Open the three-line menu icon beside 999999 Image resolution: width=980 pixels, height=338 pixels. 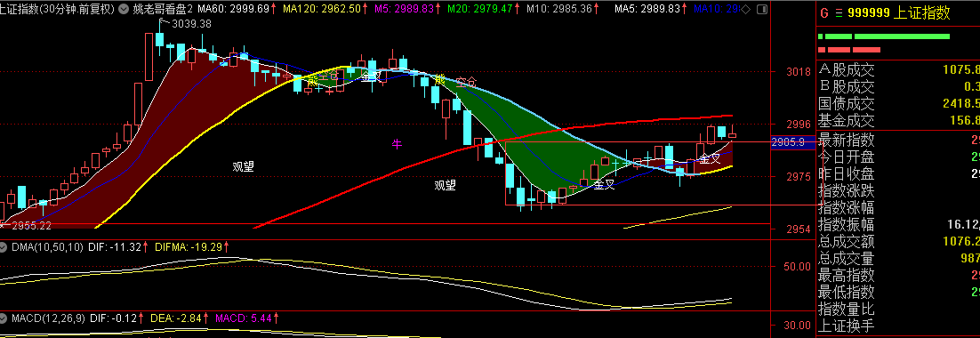pyautogui.click(x=839, y=13)
